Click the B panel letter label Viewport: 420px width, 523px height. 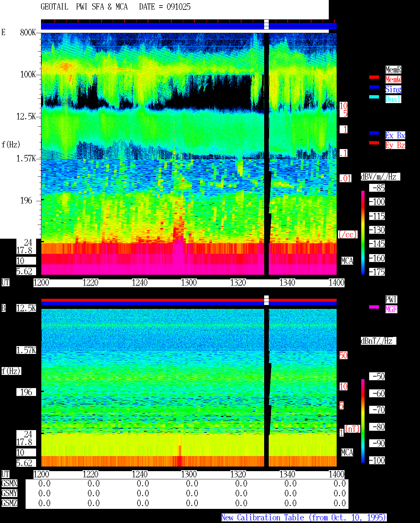[3, 308]
